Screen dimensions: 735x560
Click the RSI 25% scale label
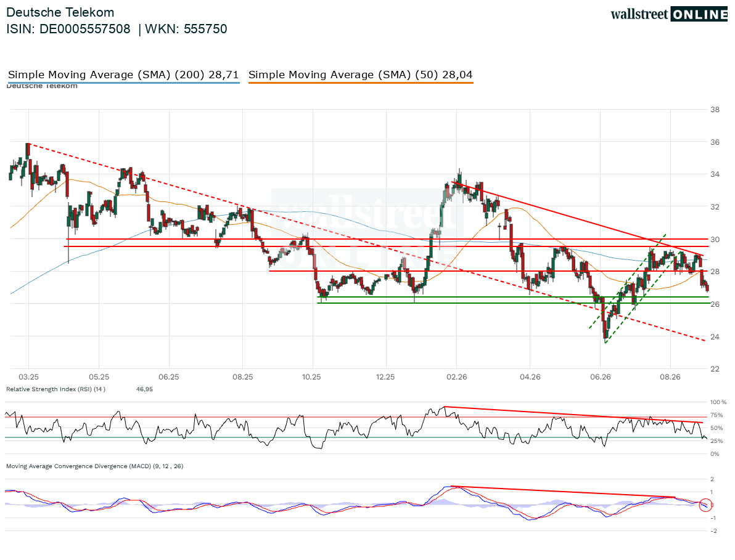click(x=717, y=441)
